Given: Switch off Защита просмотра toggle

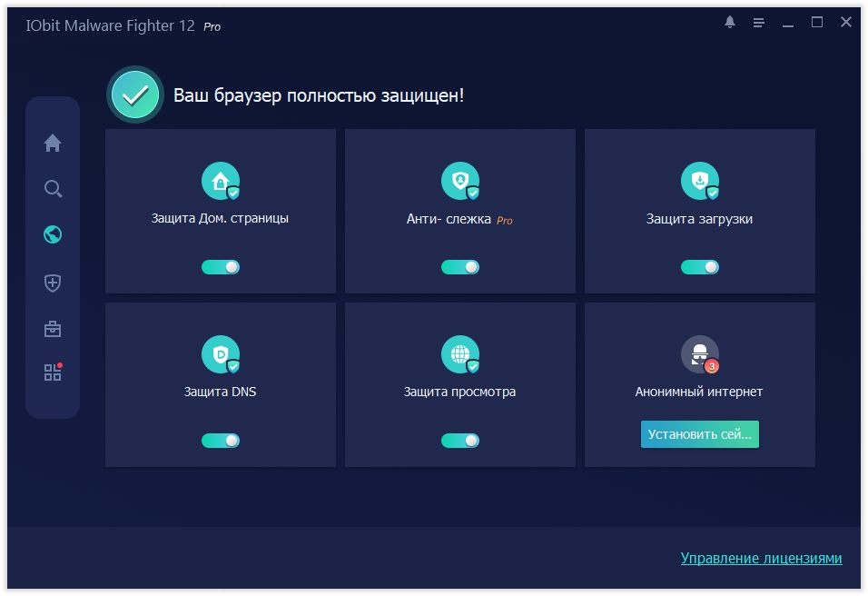Looking at the screenshot, I should point(460,441).
